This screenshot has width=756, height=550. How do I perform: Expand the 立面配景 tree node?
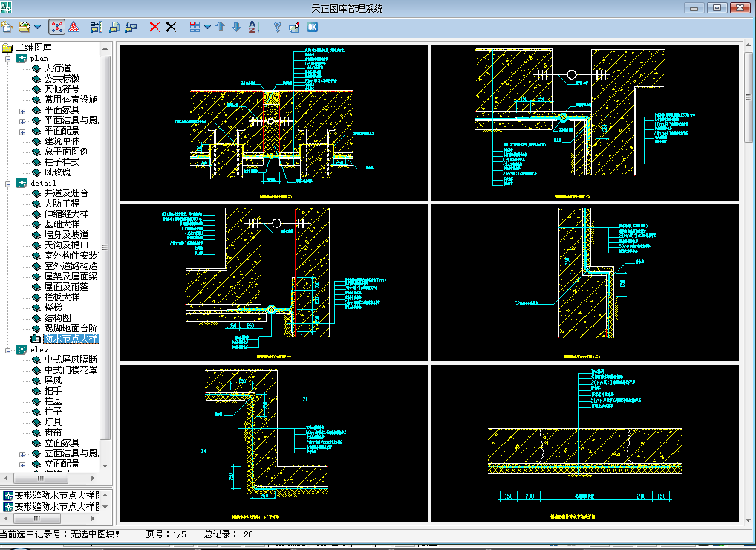(x=22, y=465)
